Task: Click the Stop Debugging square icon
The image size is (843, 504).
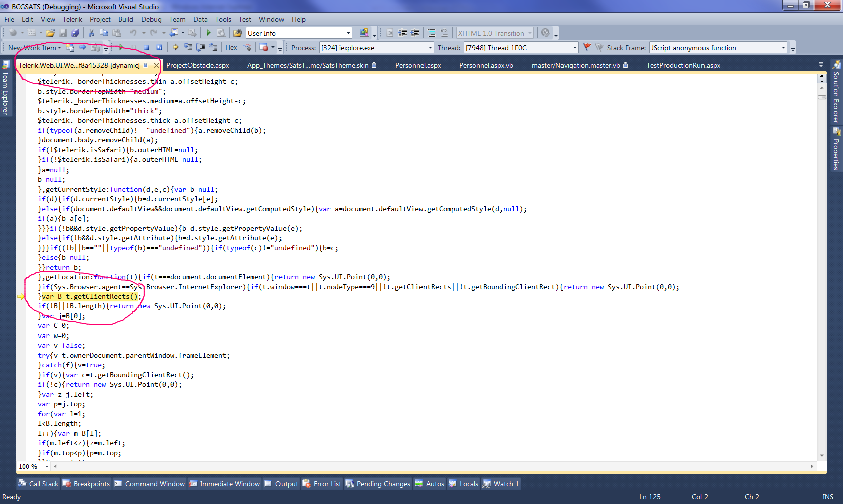Action: coord(147,47)
